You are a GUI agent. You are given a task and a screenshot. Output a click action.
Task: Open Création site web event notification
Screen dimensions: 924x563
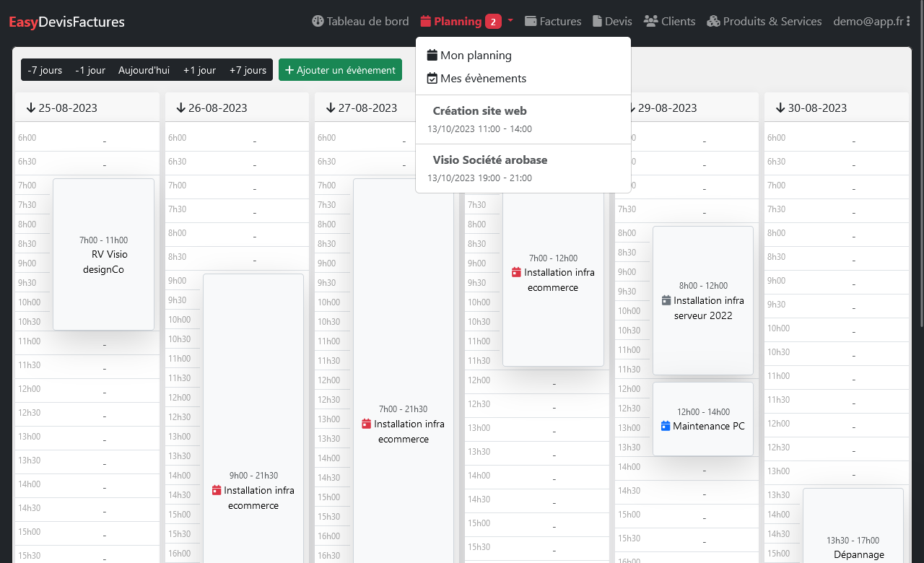[523, 119]
